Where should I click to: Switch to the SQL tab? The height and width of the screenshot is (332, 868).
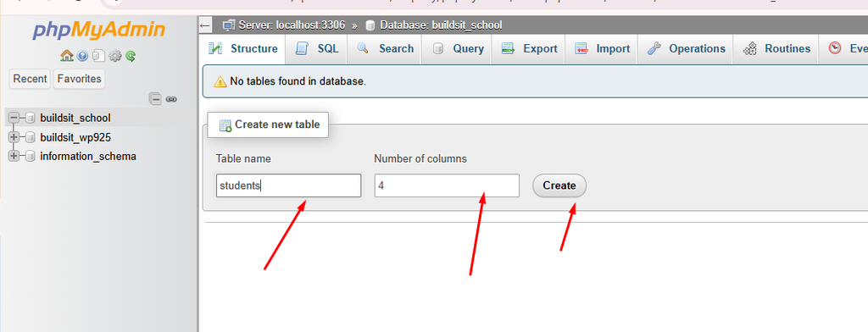(x=317, y=48)
